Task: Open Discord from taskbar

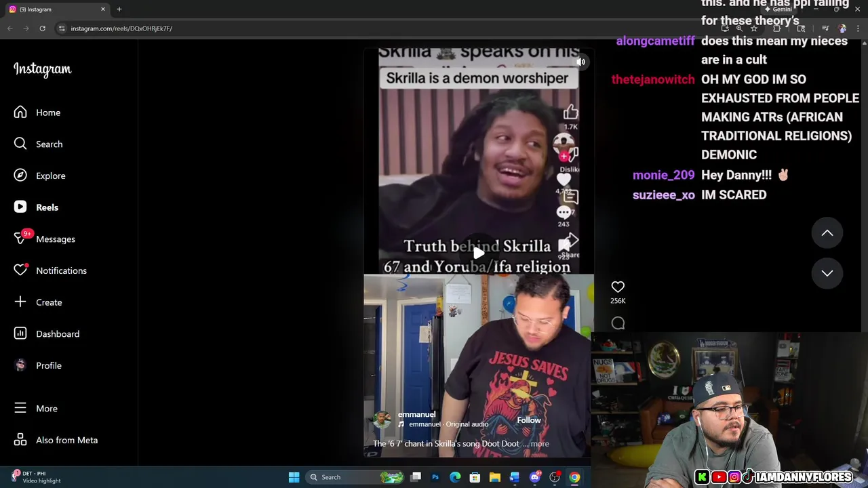Action: 535,477
